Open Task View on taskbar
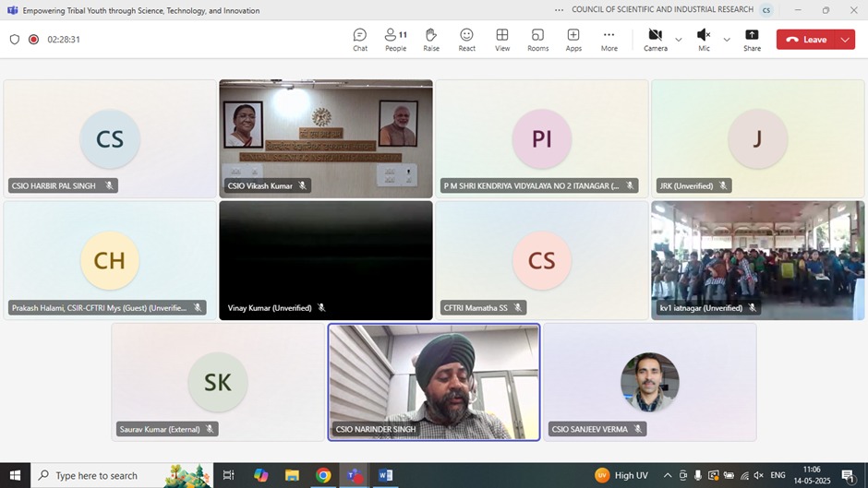 (228, 475)
